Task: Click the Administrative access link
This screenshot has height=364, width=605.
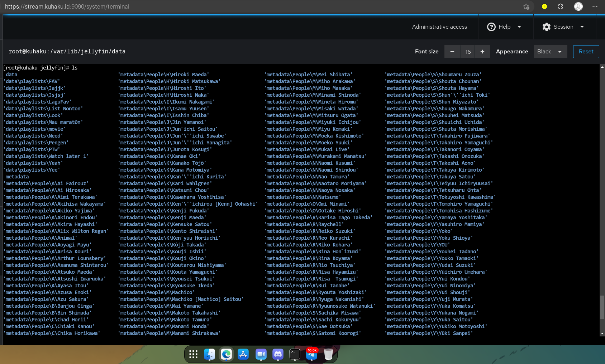Action: coord(440,27)
